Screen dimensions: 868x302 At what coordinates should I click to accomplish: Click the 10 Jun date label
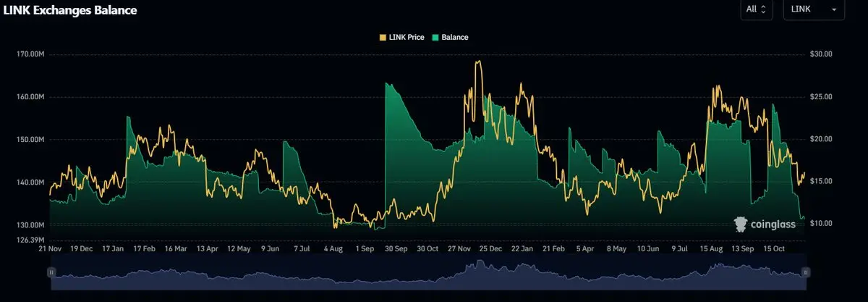point(647,248)
